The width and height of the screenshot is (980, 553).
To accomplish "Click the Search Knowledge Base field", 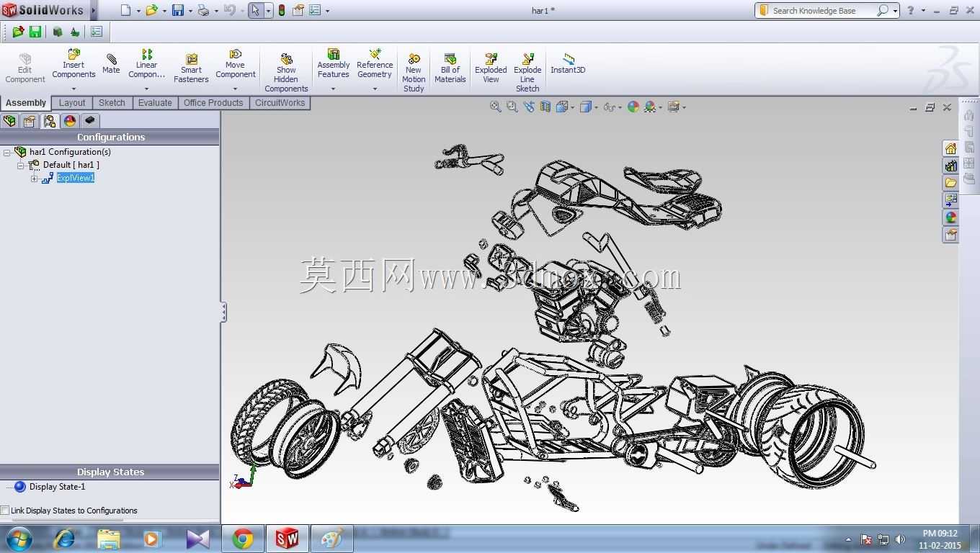I will click(821, 11).
